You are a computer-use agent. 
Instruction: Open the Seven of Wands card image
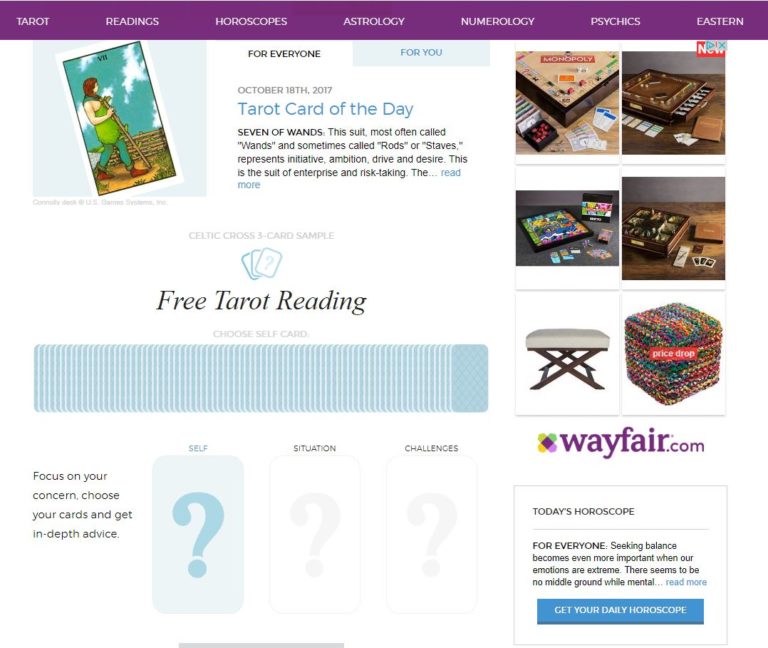click(x=120, y=118)
